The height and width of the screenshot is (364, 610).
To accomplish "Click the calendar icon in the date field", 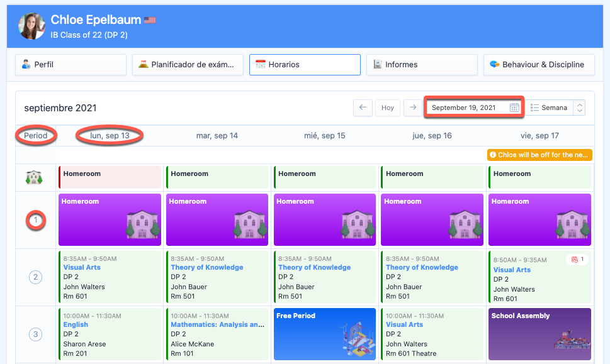I will (514, 108).
